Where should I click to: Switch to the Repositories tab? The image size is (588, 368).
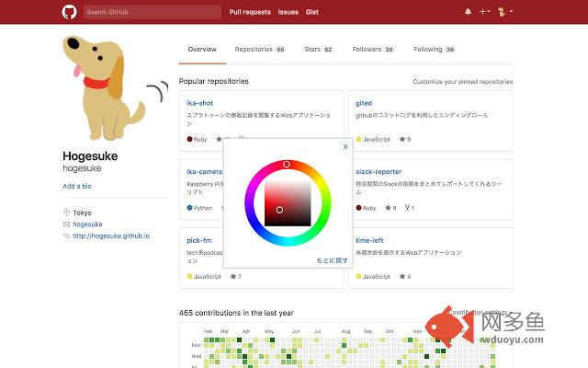[259, 49]
